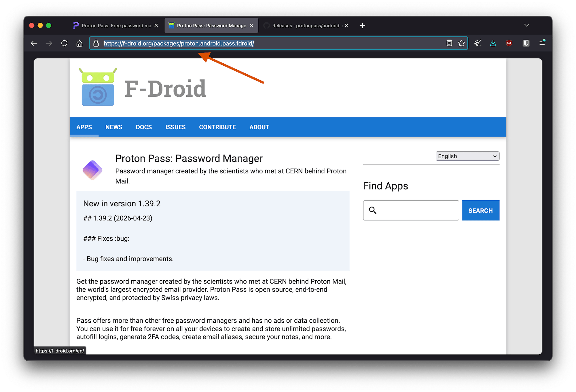Image resolution: width=576 pixels, height=392 pixels.
Task: Click the paragraph starting Pass offers more
Action: click(211, 329)
